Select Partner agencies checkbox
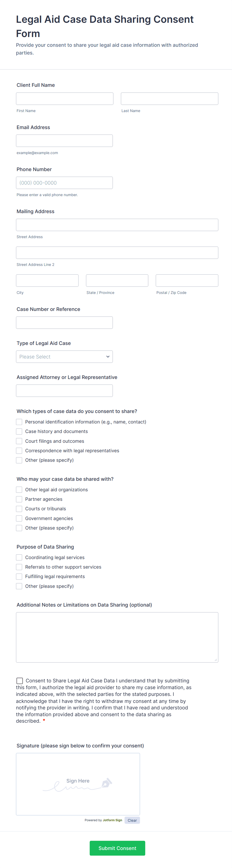Viewport: 232px width, 868px height. pyautogui.click(x=19, y=499)
